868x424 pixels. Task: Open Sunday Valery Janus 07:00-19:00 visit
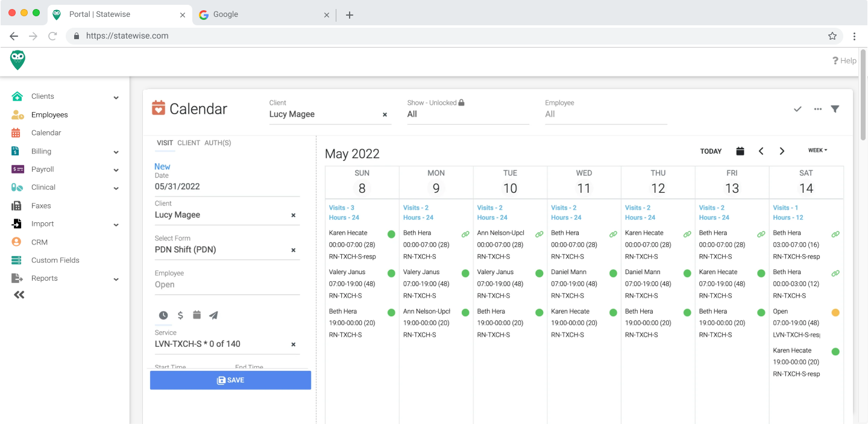(362, 284)
